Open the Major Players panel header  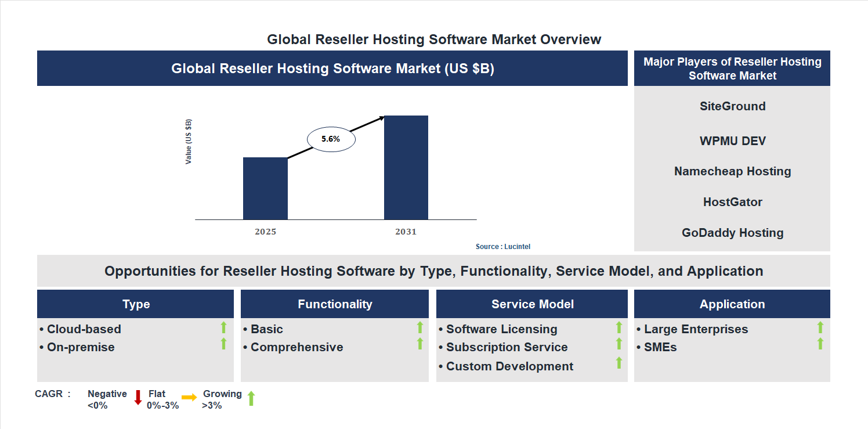(x=732, y=68)
